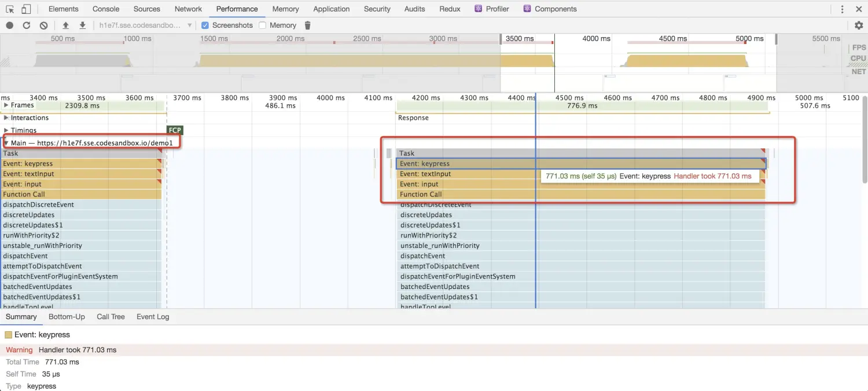Screen dimensions: 868x391
Task: Open the Application tab
Action: [x=332, y=9]
